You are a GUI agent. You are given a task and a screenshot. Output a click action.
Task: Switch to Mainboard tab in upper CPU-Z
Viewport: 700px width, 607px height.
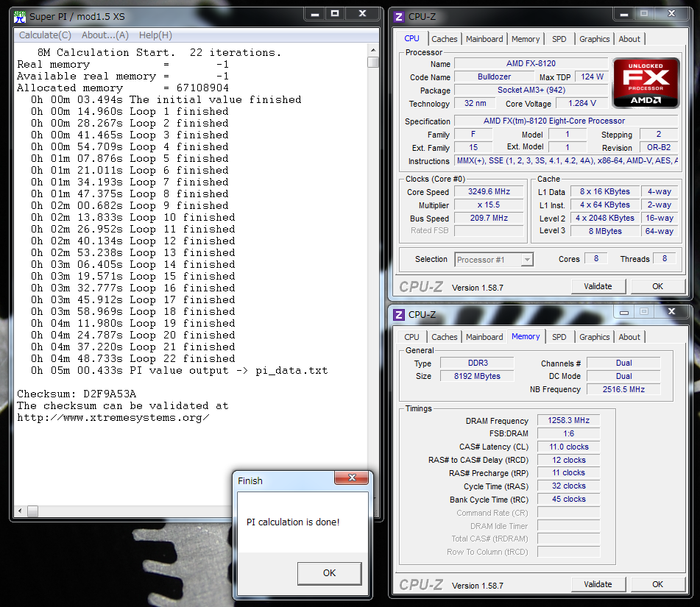tap(484, 39)
